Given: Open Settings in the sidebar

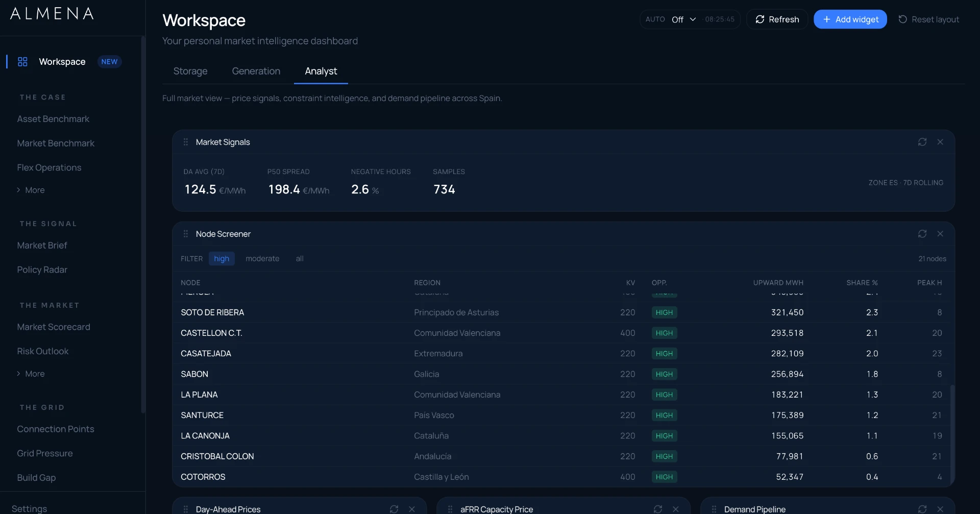Looking at the screenshot, I should coord(29,508).
